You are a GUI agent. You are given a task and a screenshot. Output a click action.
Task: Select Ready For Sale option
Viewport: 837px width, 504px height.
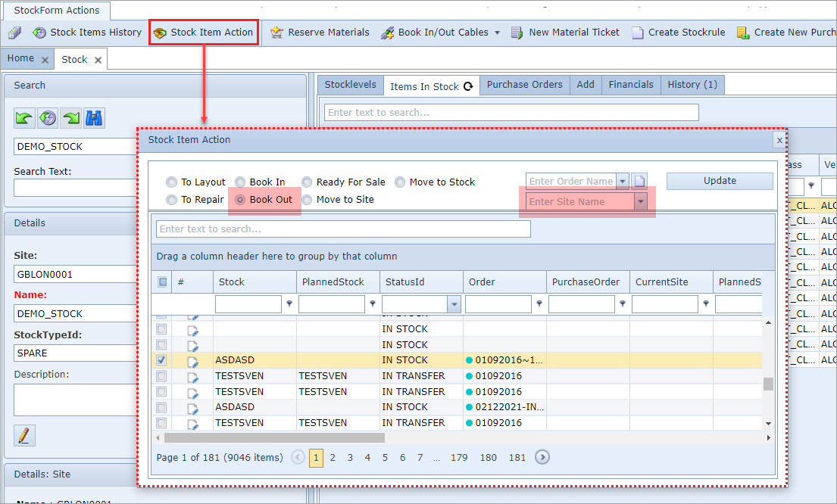(x=307, y=182)
